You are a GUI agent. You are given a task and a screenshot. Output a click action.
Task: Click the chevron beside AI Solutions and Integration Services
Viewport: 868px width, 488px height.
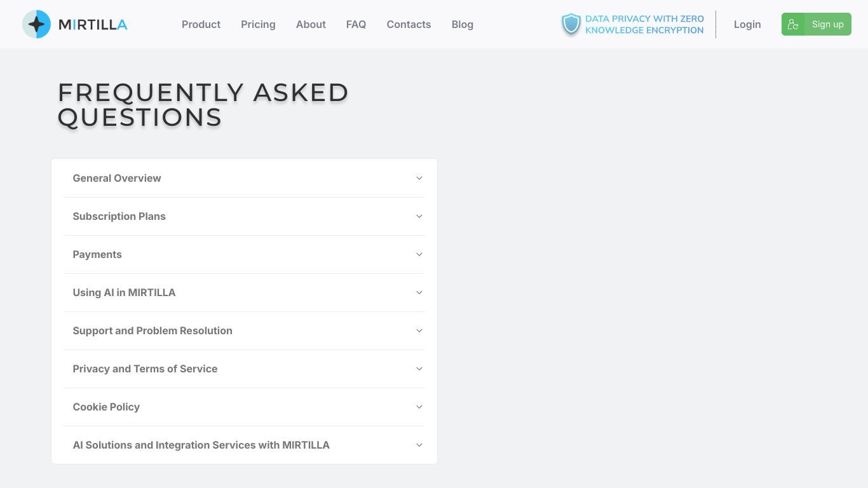pos(419,445)
